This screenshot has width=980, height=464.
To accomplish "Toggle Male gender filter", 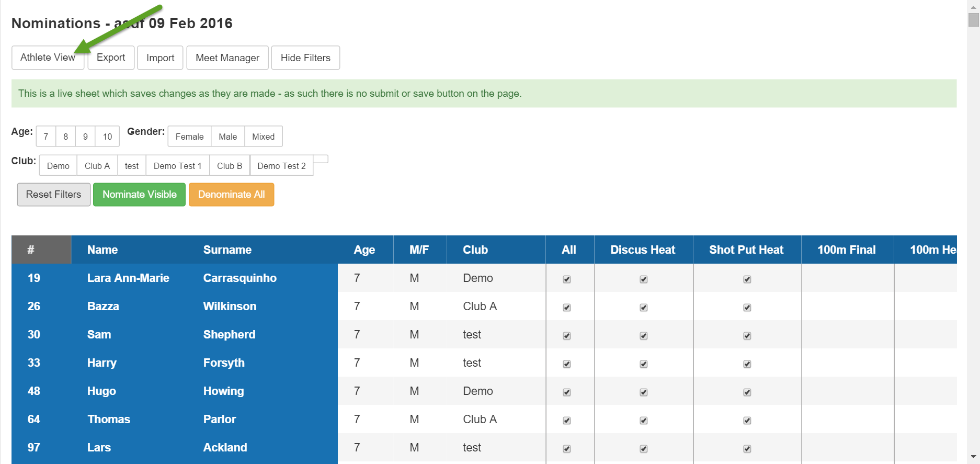I will point(228,137).
